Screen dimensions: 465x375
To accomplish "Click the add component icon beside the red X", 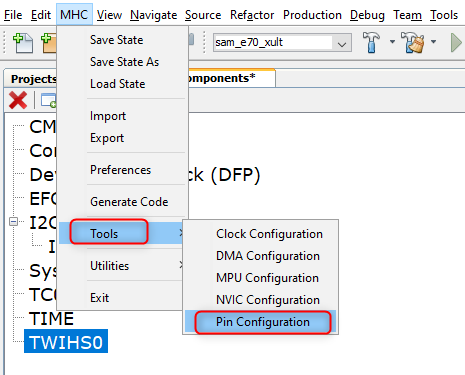I will click(48, 100).
